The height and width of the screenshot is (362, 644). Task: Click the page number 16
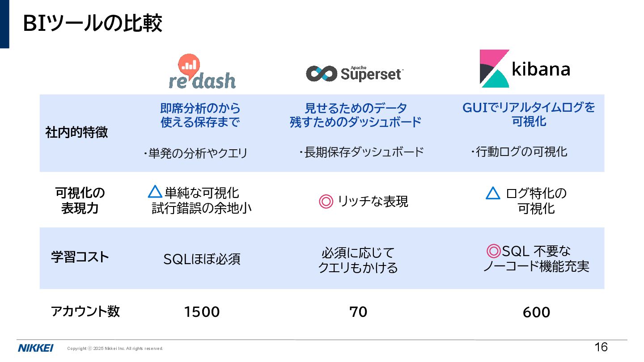pos(601,347)
